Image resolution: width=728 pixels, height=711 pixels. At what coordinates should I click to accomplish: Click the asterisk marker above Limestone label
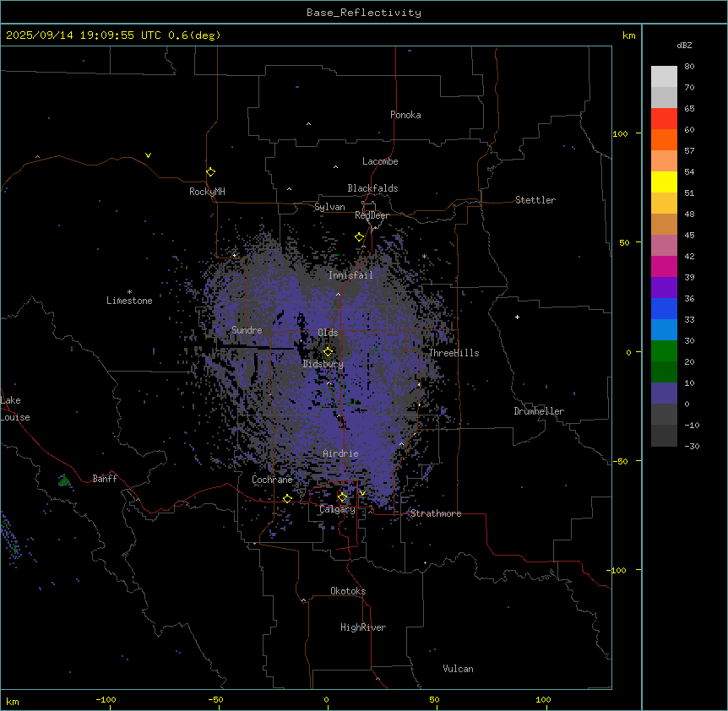tap(129, 292)
